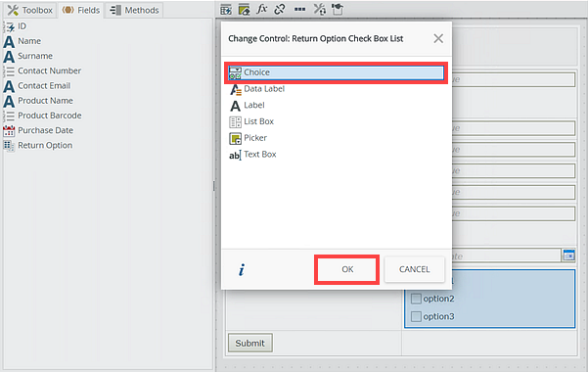
Task: Switch to the Methods tab
Action: (135, 10)
